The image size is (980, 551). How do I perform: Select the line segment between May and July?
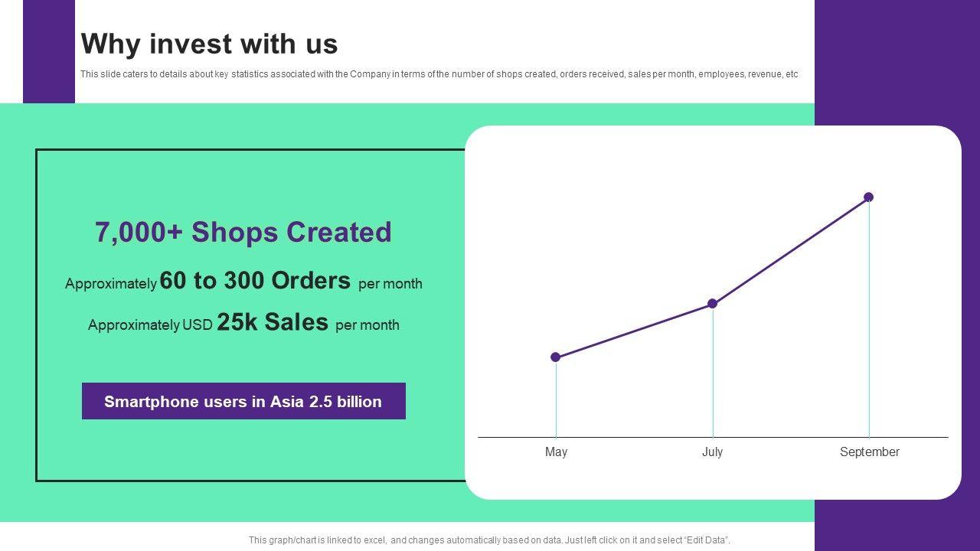point(634,331)
